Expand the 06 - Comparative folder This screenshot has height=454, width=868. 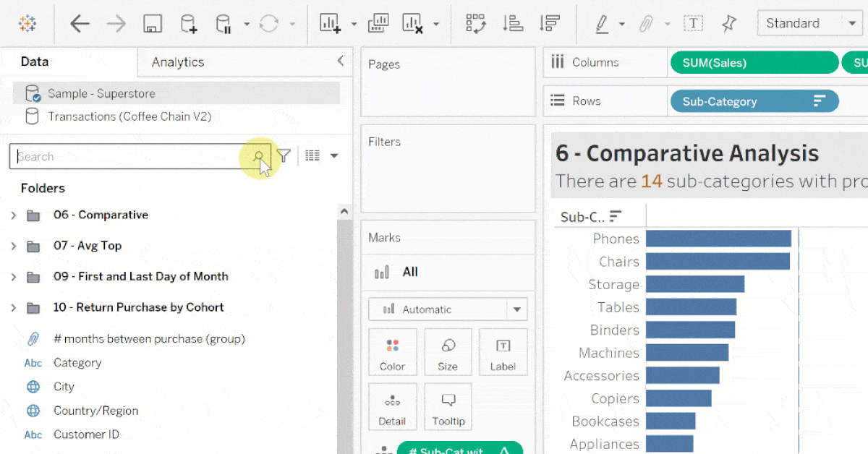13,215
